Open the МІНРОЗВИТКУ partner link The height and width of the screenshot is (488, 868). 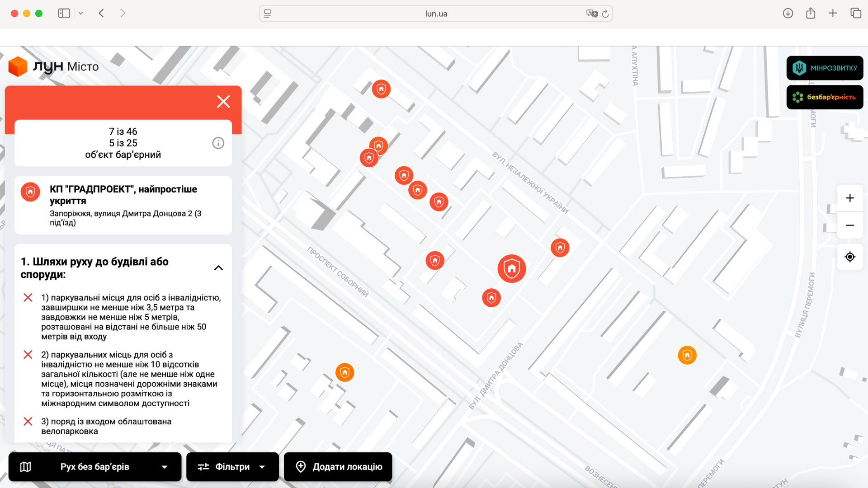click(825, 68)
